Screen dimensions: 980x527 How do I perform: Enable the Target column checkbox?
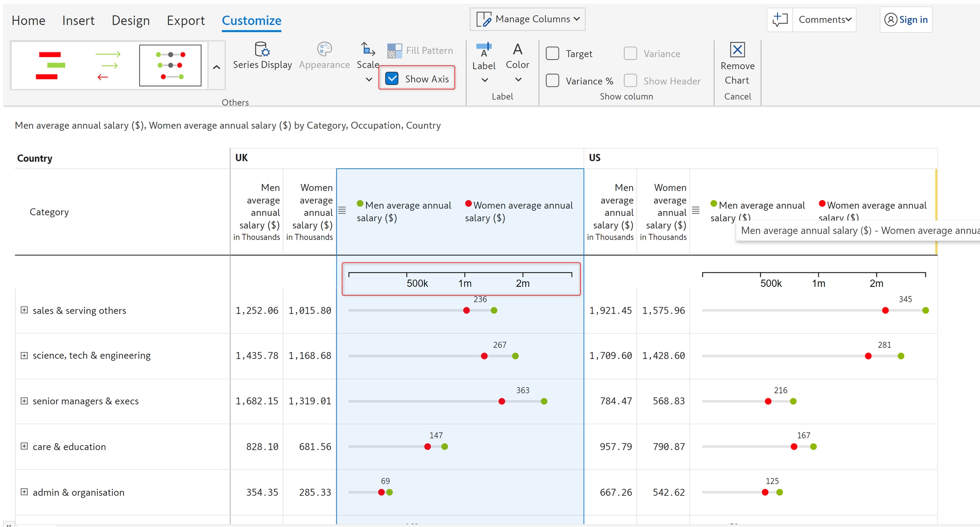(553, 54)
